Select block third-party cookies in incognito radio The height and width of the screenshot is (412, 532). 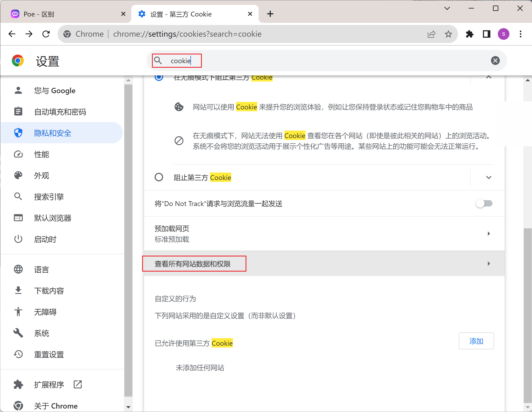[x=159, y=78]
